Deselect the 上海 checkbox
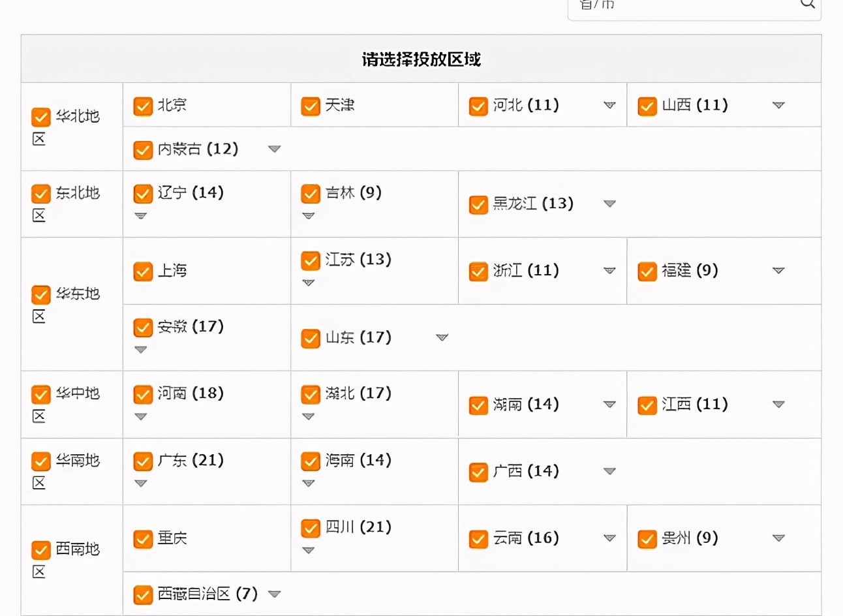 pos(143,271)
